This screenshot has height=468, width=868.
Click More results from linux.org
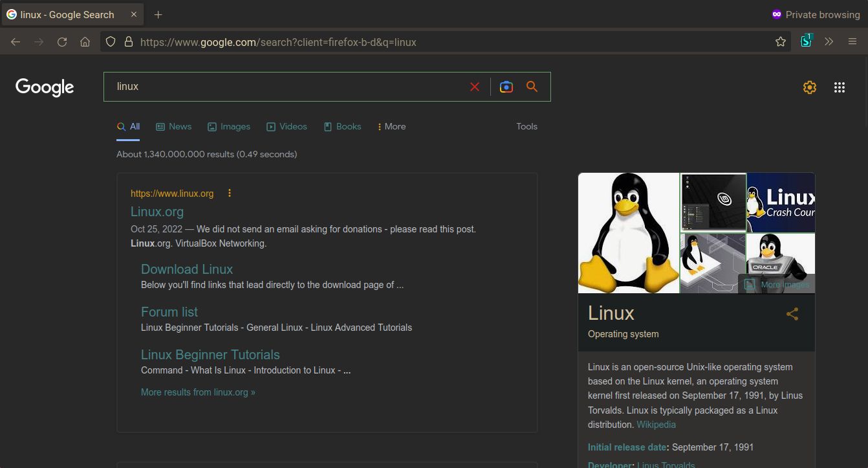coord(198,392)
